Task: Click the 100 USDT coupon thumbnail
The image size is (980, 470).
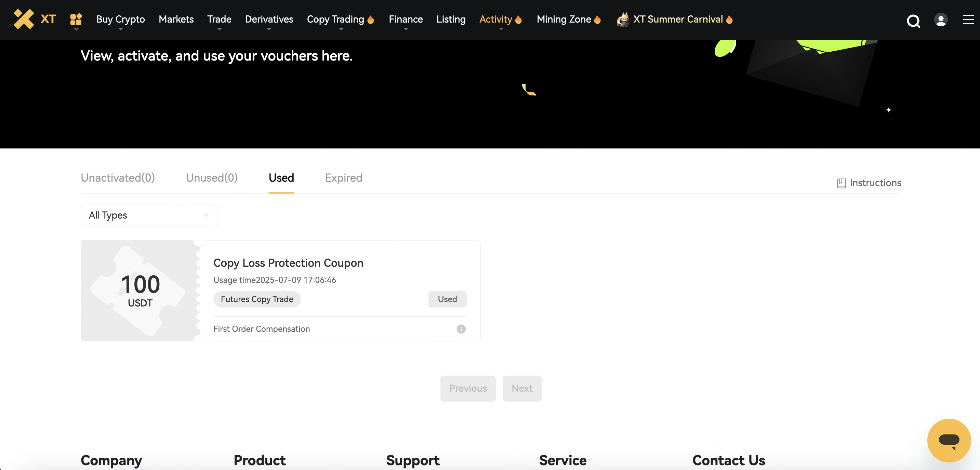Action: pos(140,291)
